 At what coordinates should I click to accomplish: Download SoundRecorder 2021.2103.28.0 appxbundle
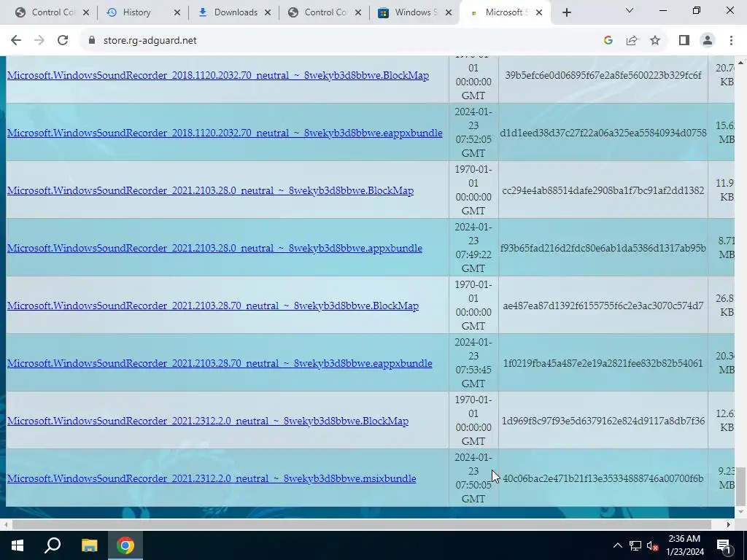click(214, 248)
